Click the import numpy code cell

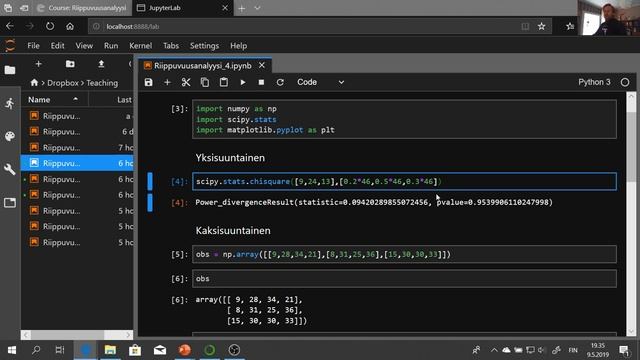click(x=404, y=120)
